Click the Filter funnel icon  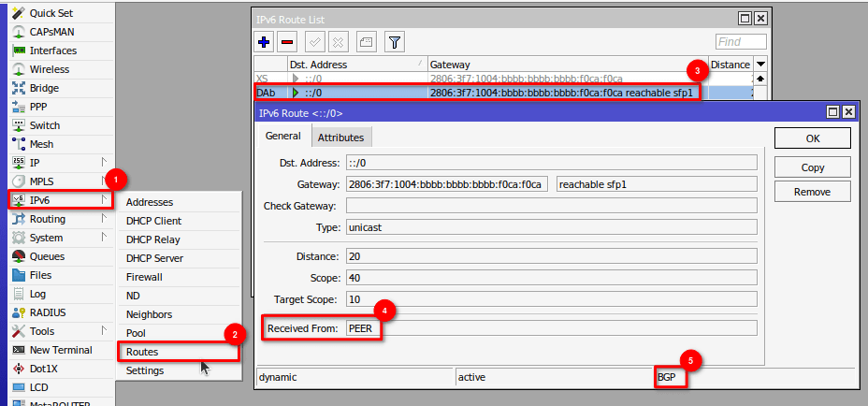click(x=395, y=42)
